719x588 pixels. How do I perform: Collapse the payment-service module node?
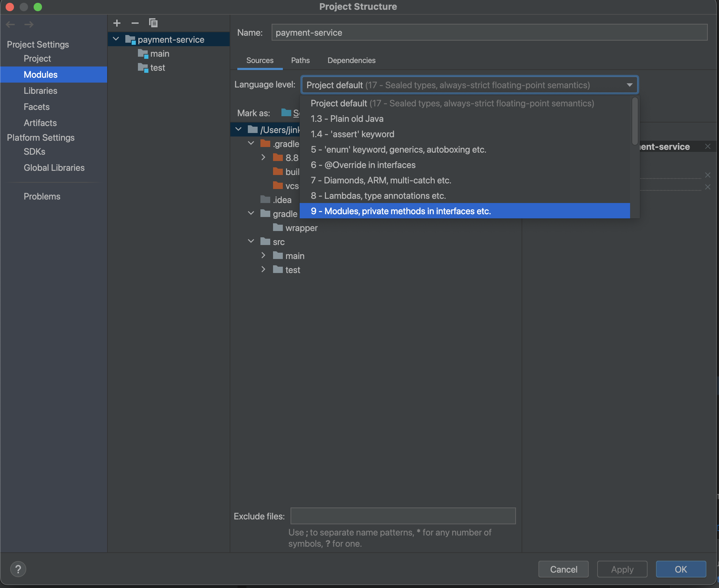(x=116, y=39)
